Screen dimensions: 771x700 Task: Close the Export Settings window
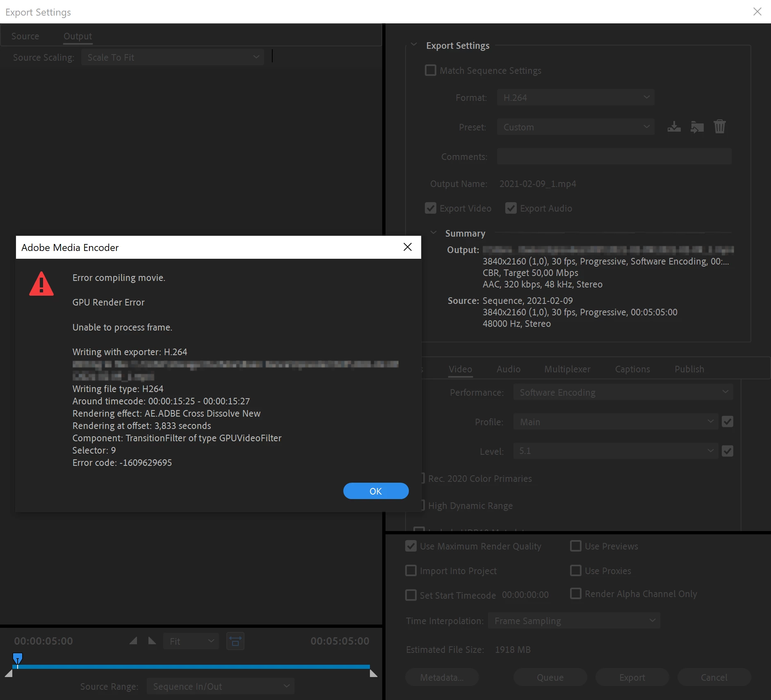757,11
